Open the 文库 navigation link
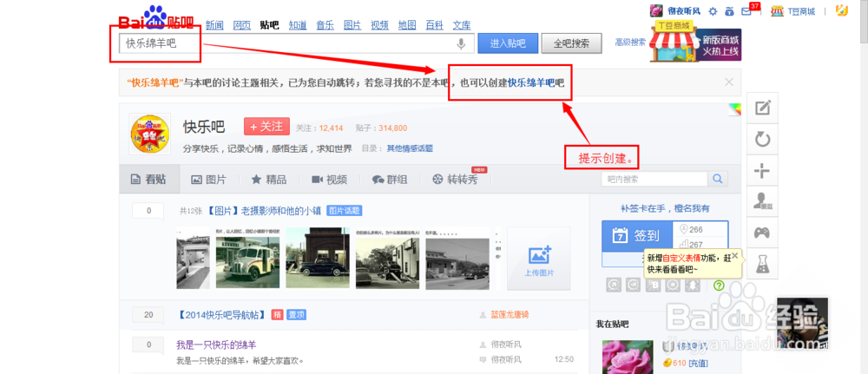The image size is (868, 374). point(462,25)
